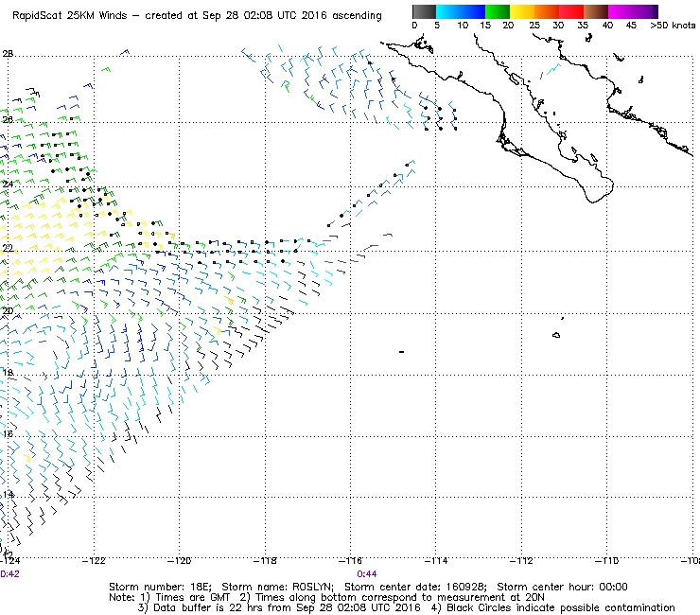Viewport: 700px width, 615px height.
Task: Select the magenta 40-45 knots legend color
Action: point(621,11)
